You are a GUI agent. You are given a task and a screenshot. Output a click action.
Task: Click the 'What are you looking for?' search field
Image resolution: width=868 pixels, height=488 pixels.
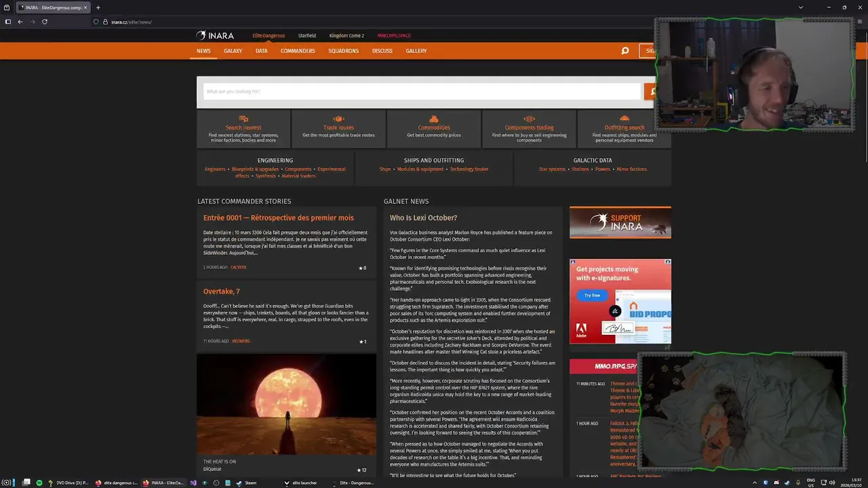point(422,91)
